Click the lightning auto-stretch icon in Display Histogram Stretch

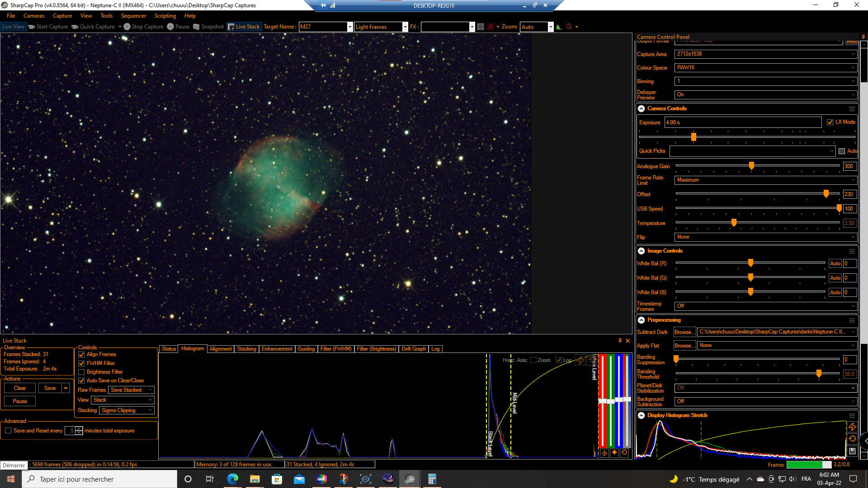852,427
